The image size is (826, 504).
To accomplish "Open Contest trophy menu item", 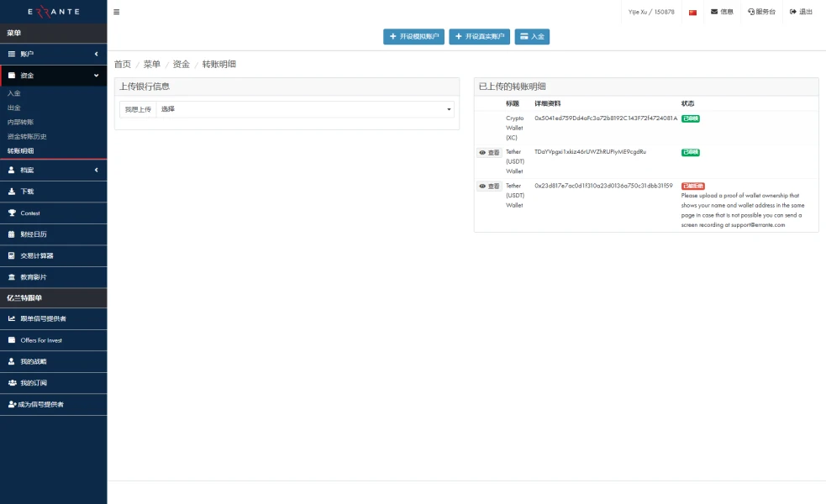I will coord(30,213).
